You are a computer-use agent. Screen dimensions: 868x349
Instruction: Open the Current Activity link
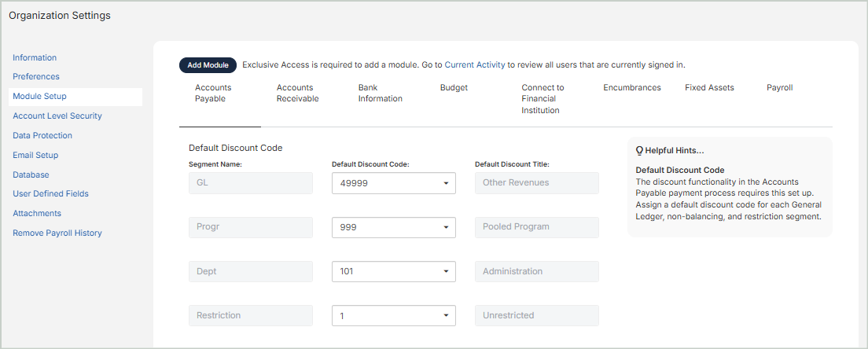[475, 65]
